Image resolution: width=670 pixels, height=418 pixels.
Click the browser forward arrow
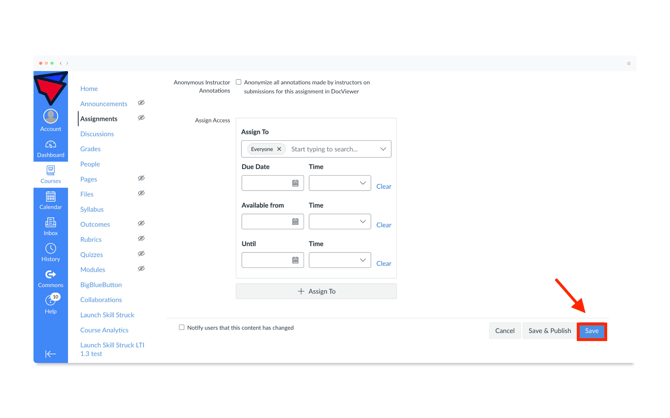point(67,63)
